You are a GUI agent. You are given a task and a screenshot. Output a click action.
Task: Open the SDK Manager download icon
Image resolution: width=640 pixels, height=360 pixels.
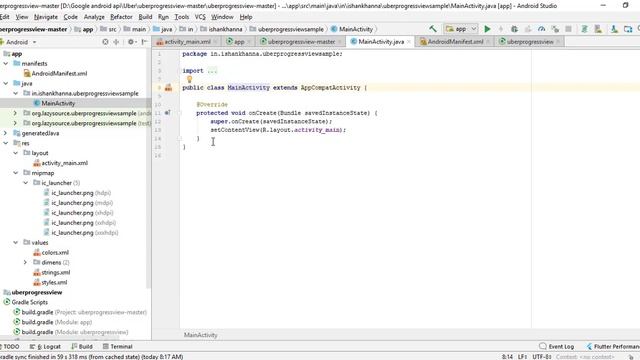(614, 29)
